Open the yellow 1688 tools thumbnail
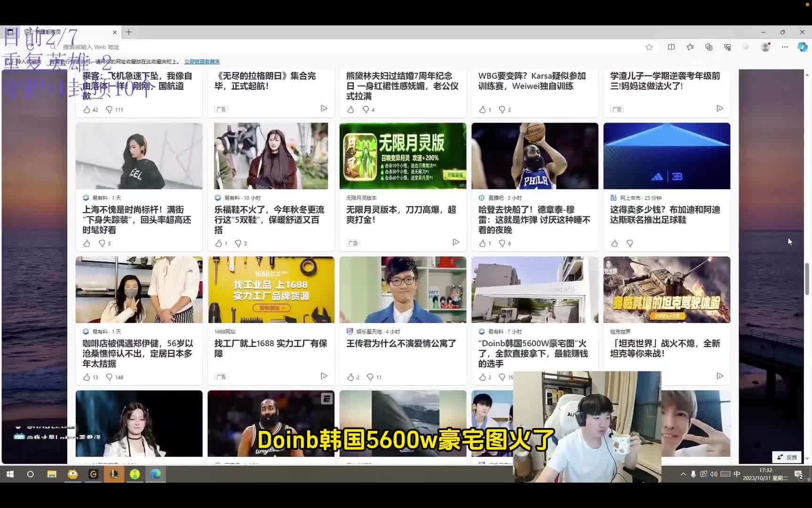 [271, 290]
